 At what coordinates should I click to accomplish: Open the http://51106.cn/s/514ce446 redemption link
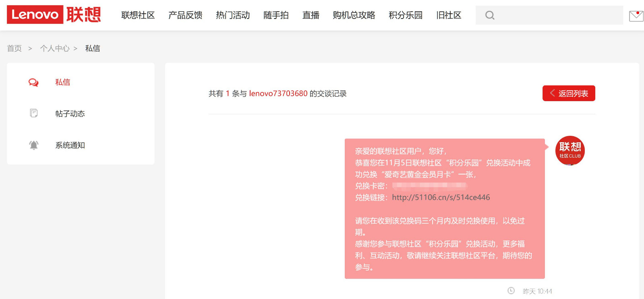(441, 197)
